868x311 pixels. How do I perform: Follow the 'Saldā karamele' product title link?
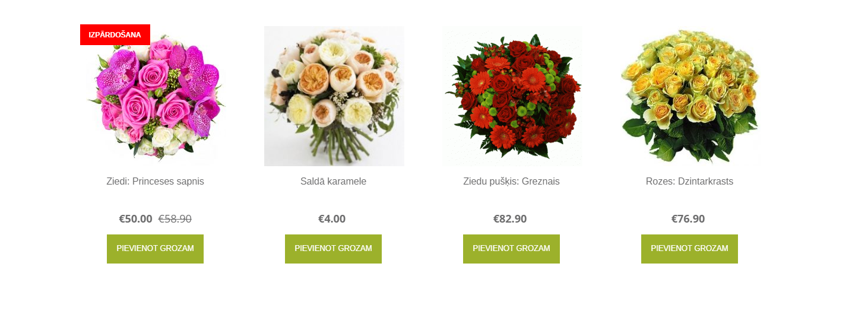(334, 182)
